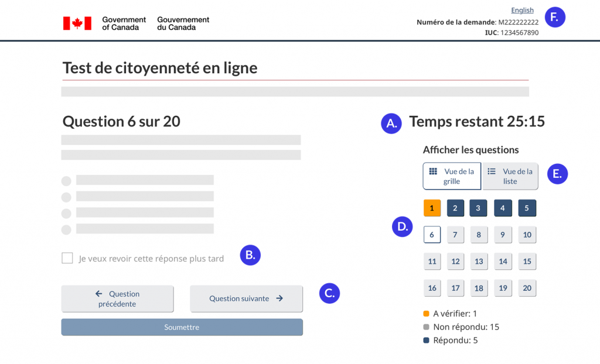Click the left arrow on Question précédente
The image size is (600, 364).
97,294
